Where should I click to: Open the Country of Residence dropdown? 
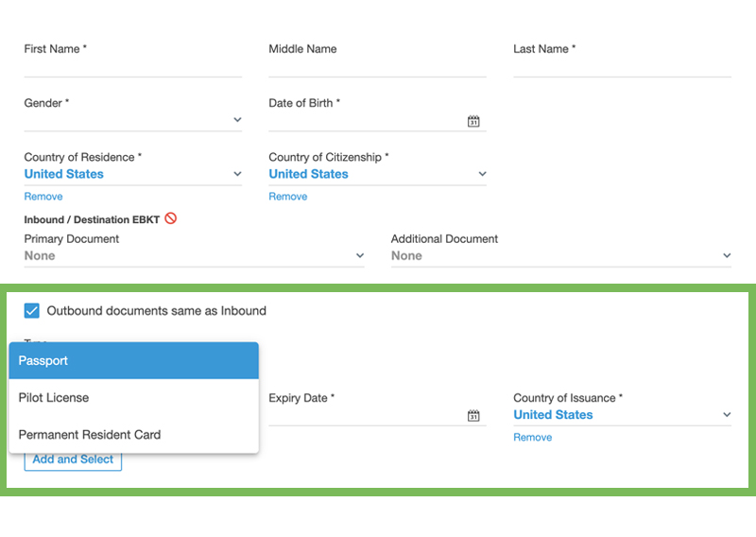(x=237, y=175)
